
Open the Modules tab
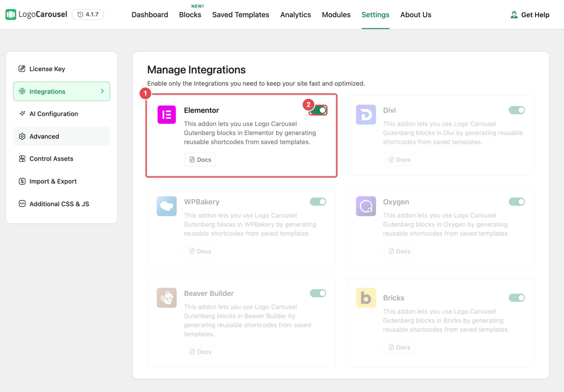pos(336,15)
